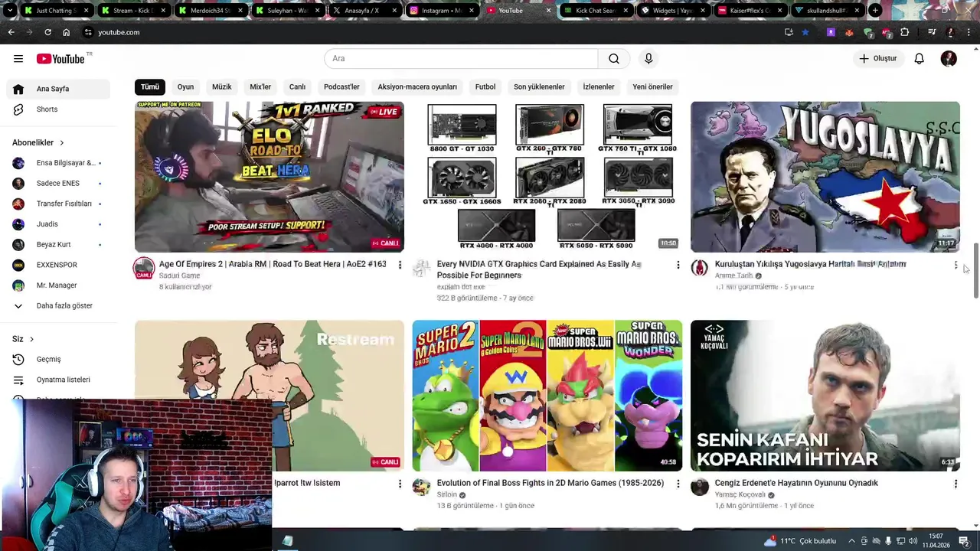Play the Yugoslavya map video thumbnail
The image size is (980, 551).
click(825, 177)
